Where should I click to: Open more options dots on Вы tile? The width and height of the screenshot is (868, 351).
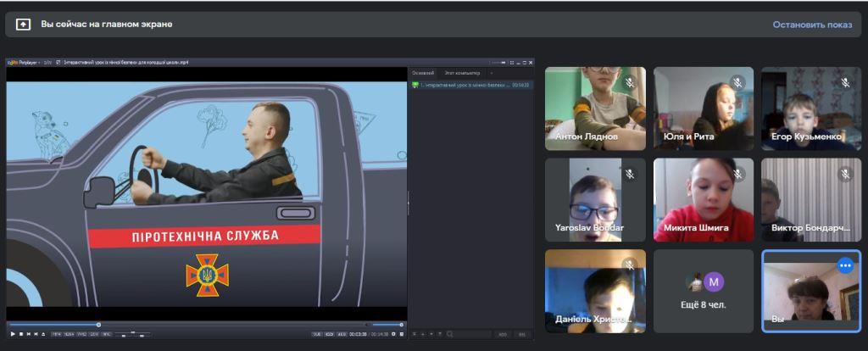click(845, 265)
